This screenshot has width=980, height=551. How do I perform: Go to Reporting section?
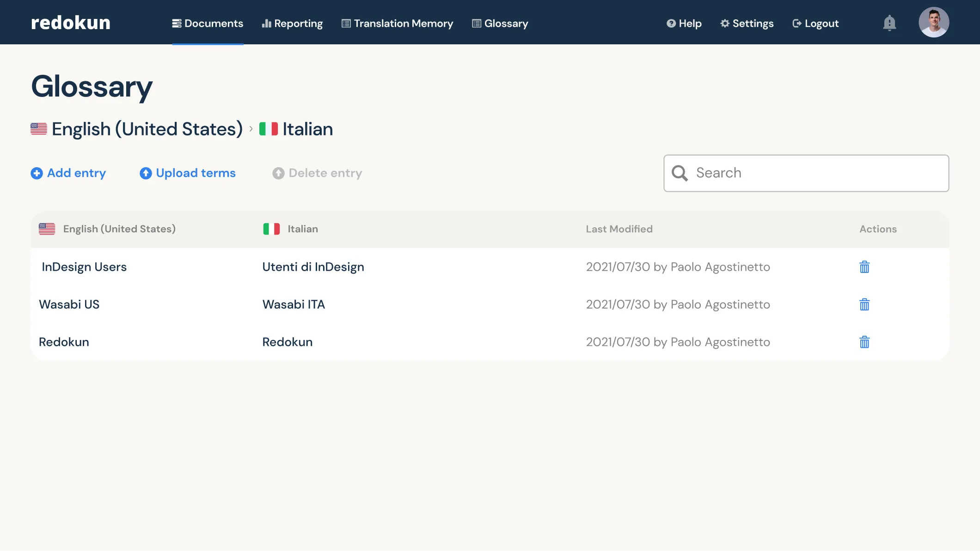(292, 24)
